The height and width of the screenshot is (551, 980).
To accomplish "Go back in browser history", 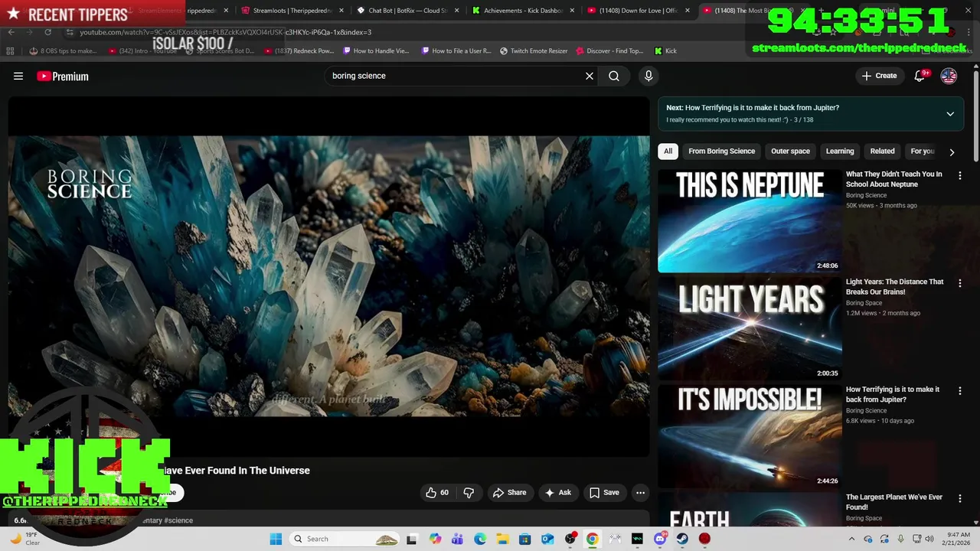I will 11,32.
